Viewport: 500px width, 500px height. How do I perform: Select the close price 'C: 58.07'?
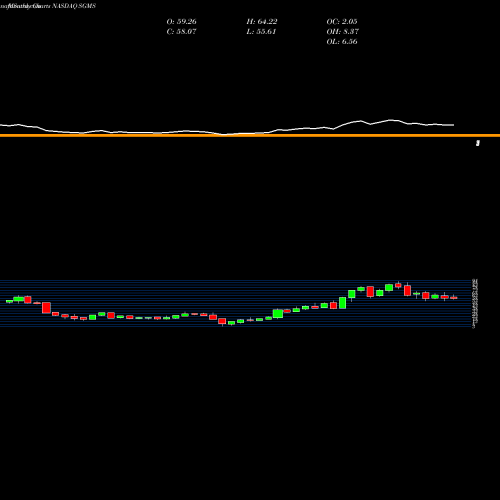pyautogui.click(x=181, y=32)
